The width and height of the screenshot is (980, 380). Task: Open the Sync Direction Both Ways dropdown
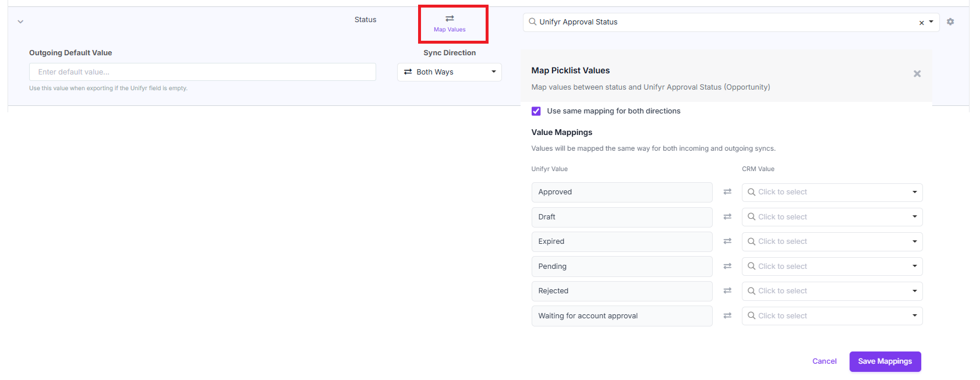click(450, 72)
